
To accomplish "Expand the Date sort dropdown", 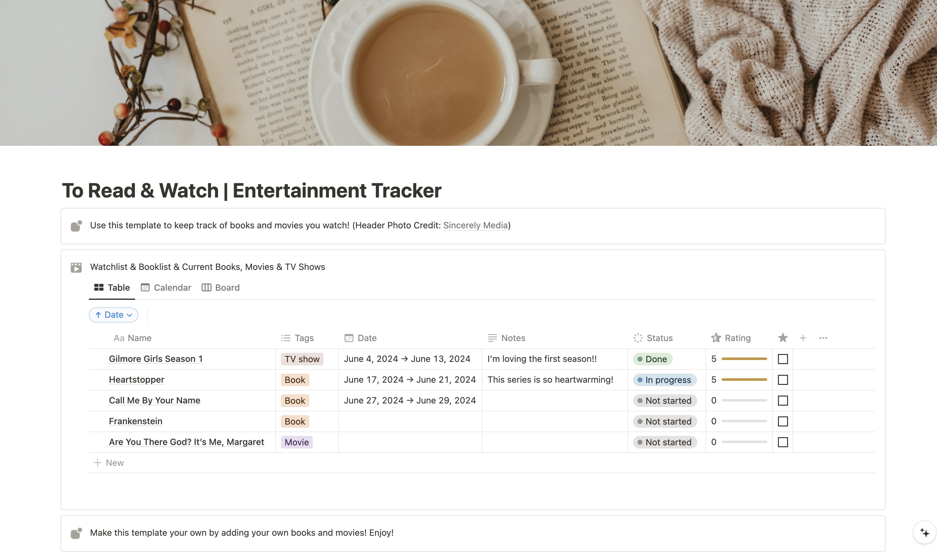I will (x=113, y=315).
